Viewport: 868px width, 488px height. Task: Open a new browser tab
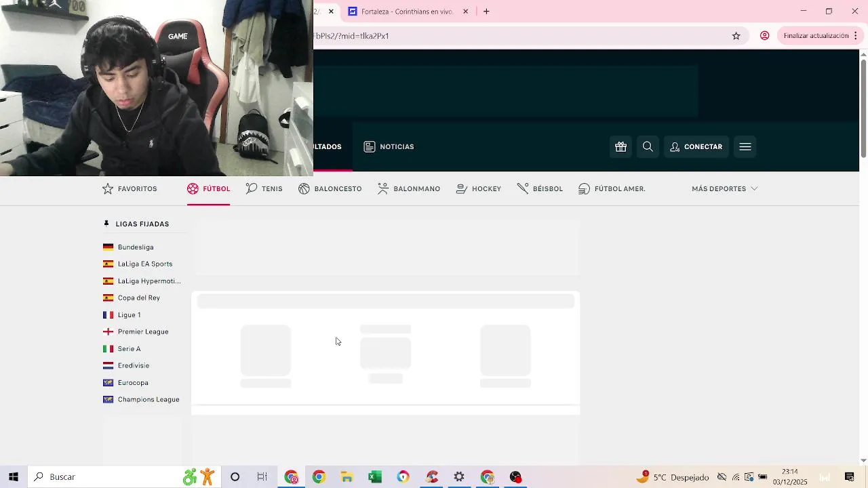click(486, 12)
